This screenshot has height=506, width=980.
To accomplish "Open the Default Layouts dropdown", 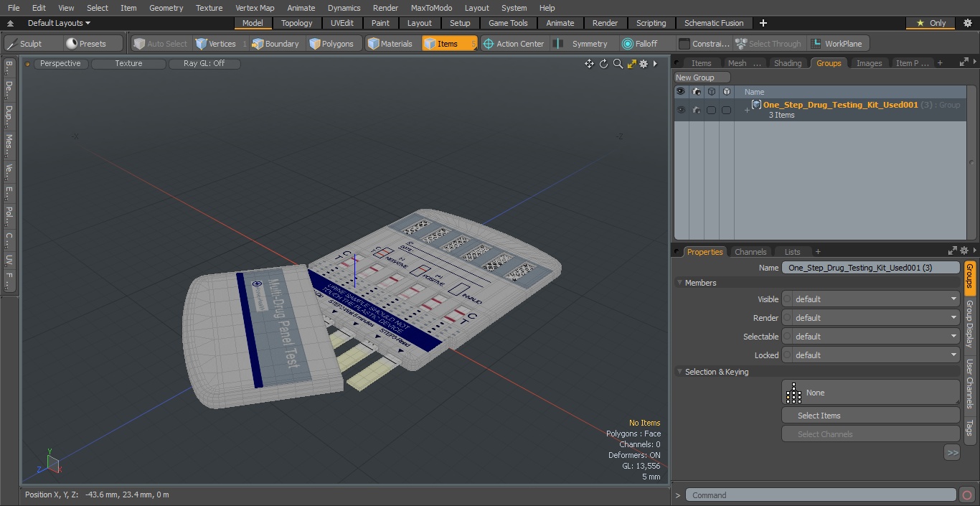I will tap(59, 23).
